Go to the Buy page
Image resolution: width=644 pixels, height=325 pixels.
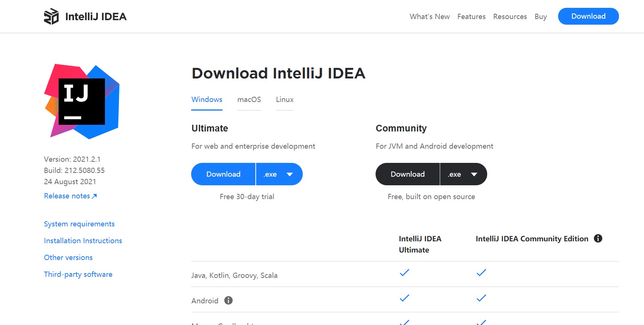tap(541, 16)
